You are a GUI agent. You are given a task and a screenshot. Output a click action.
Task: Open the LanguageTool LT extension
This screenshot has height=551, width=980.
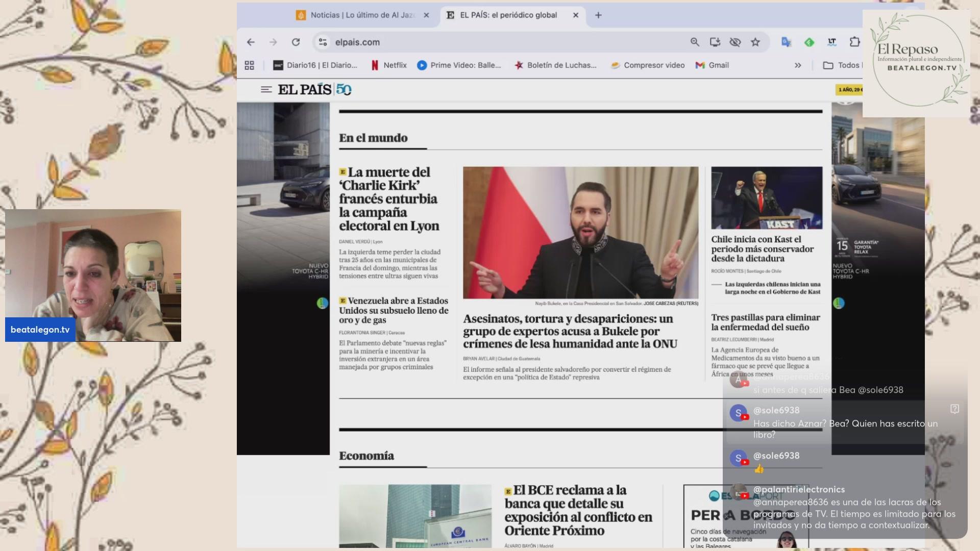832,42
